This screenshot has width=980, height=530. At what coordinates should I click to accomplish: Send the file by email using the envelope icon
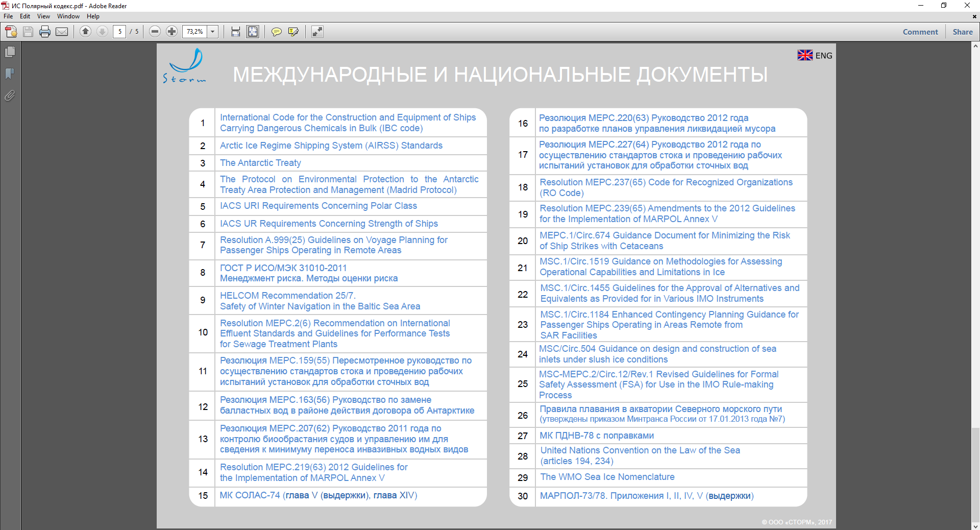click(62, 32)
